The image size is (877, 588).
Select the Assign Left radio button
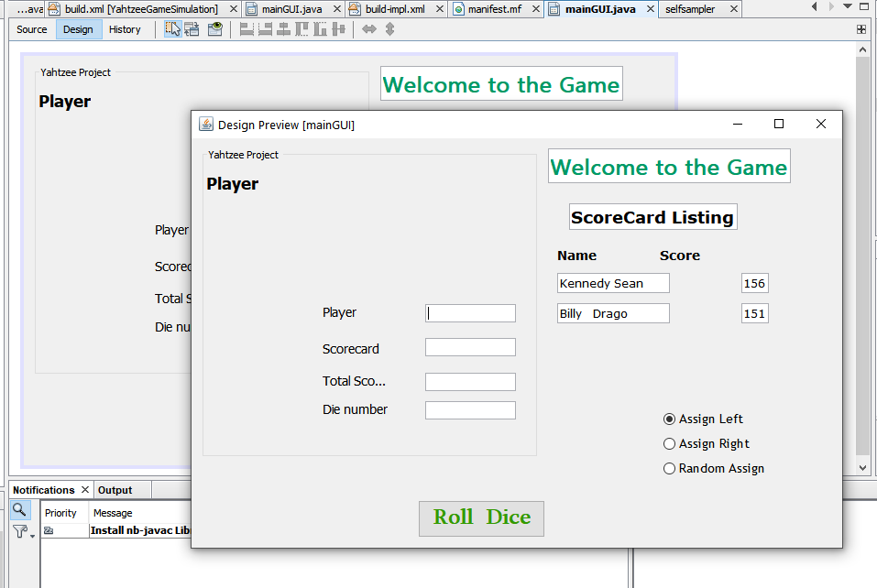[669, 419]
